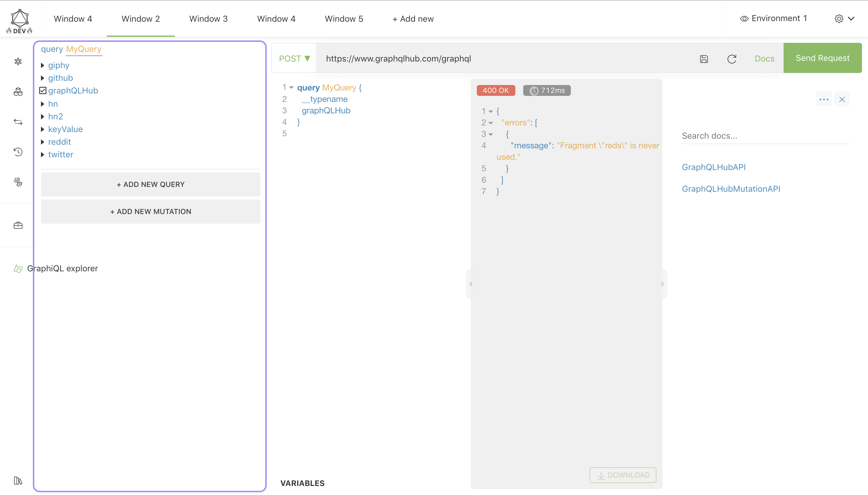Click the Search docs input field

point(765,136)
